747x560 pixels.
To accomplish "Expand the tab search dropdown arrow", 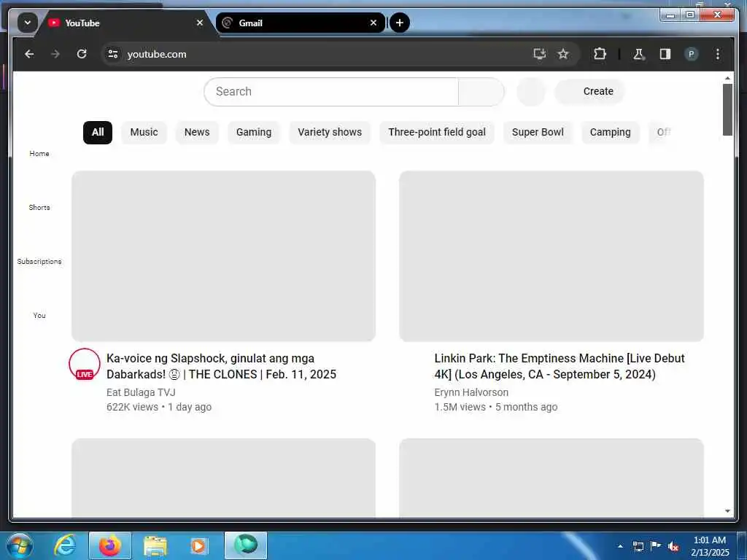I will (x=28, y=23).
